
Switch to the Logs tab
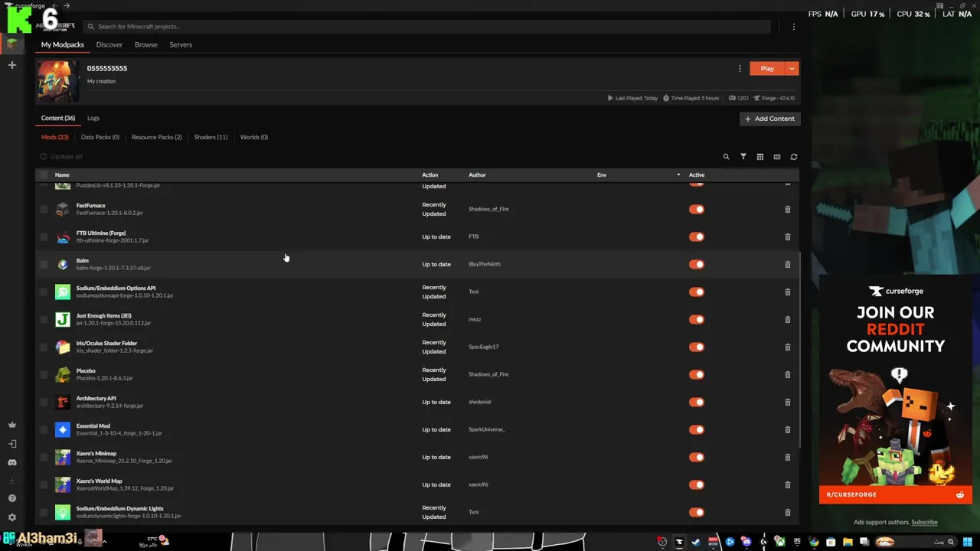[93, 118]
